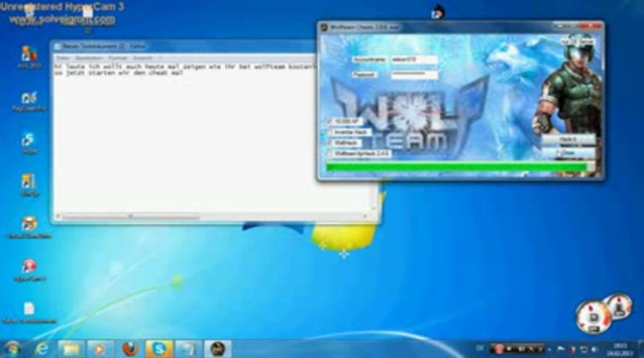
Task: Open the Skype desktop shortcut
Action: [x=28, y=143]
